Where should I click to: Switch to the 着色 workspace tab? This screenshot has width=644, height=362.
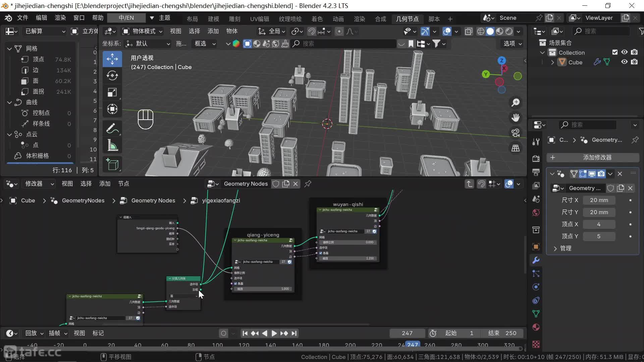point(317,19)
